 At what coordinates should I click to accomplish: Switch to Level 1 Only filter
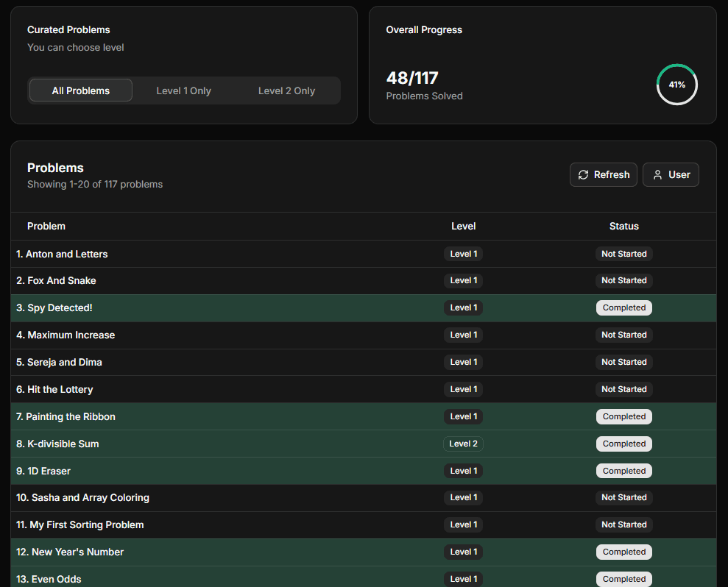(183, 90)
